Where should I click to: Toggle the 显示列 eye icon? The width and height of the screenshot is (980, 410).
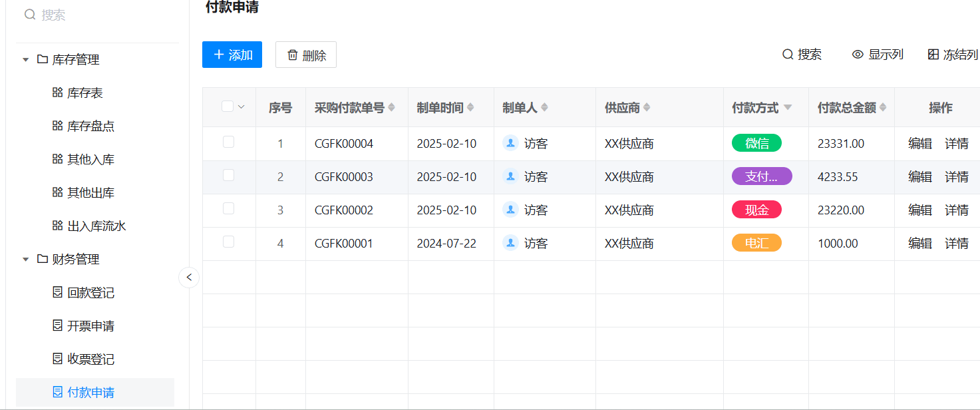click(858, 55)
